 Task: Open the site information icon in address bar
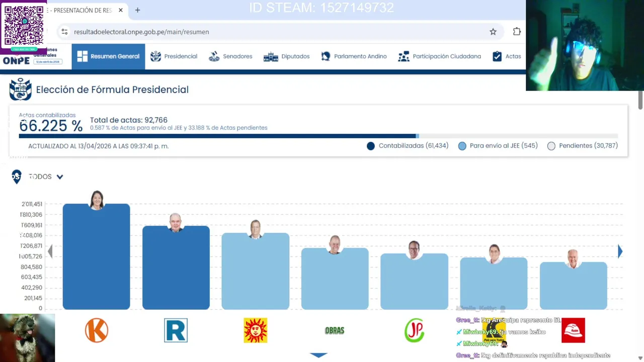click(x=64, y=32)
